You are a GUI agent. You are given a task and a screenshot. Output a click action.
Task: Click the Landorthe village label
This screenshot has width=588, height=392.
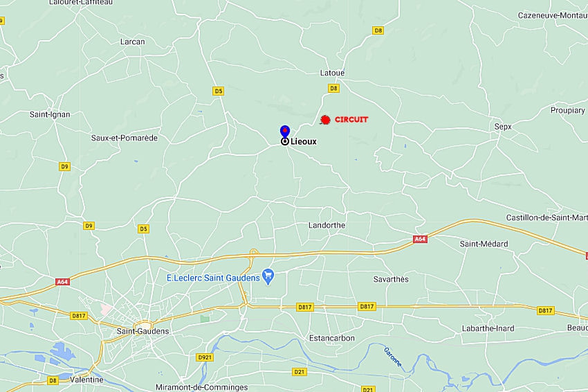pos(327,225)
